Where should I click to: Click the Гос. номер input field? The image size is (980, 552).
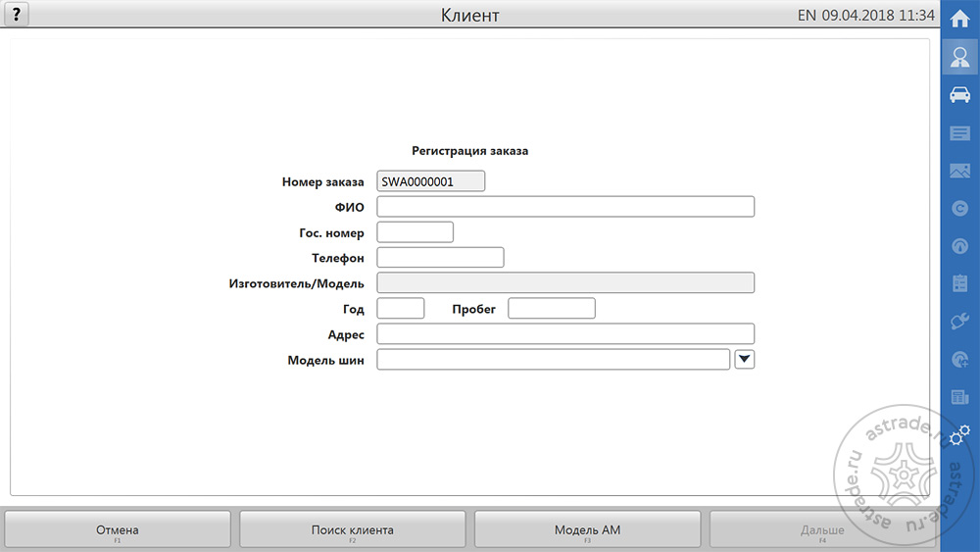(x=415, y=232)
